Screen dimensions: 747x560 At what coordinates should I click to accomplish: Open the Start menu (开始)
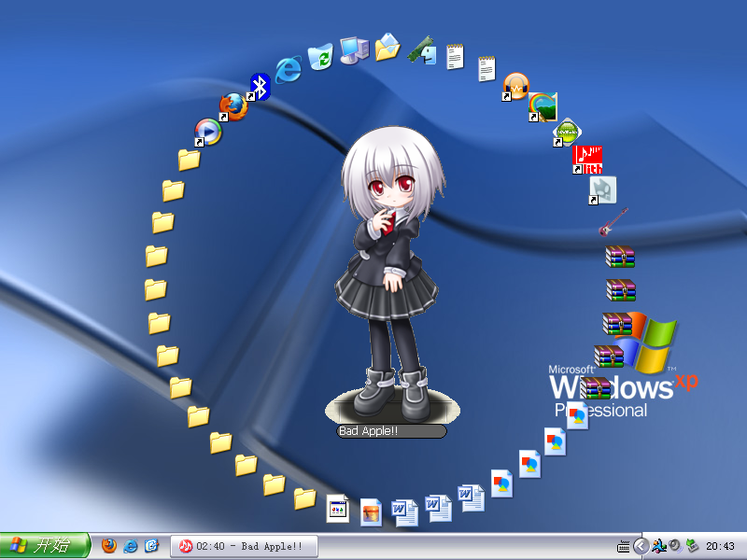[x=45, y=546]
